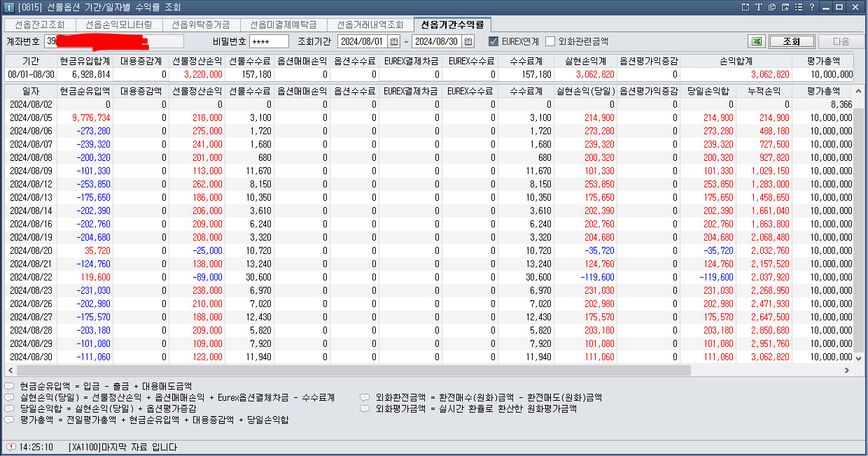Click note bubble icon beside 외화환전금액 formula
Screen dimensions: 868x456
365,397
